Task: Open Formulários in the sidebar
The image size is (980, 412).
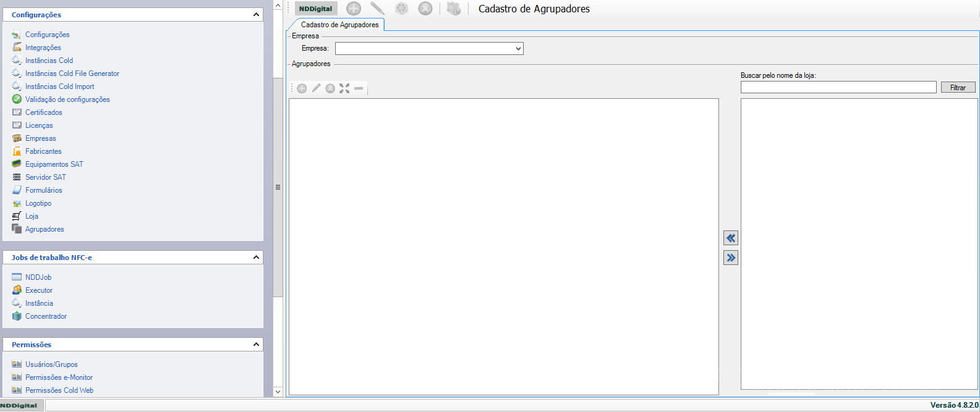Action: (43, 190)
